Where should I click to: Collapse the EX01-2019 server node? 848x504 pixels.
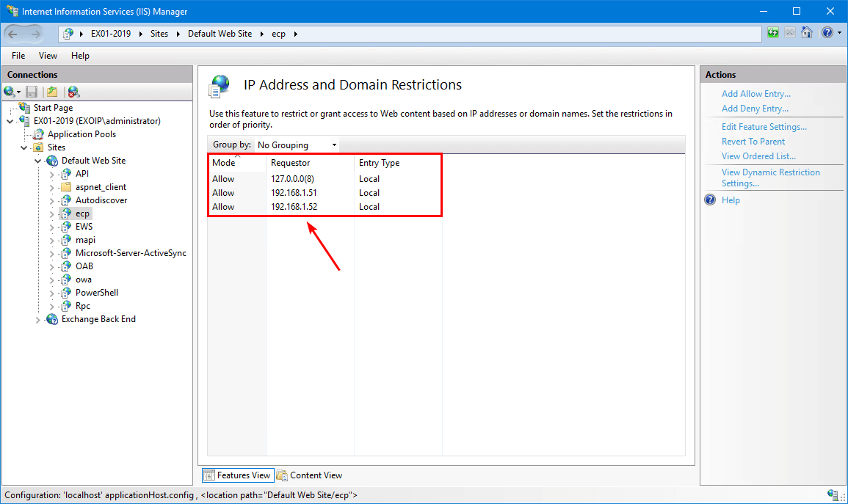(x=10, y=121)
